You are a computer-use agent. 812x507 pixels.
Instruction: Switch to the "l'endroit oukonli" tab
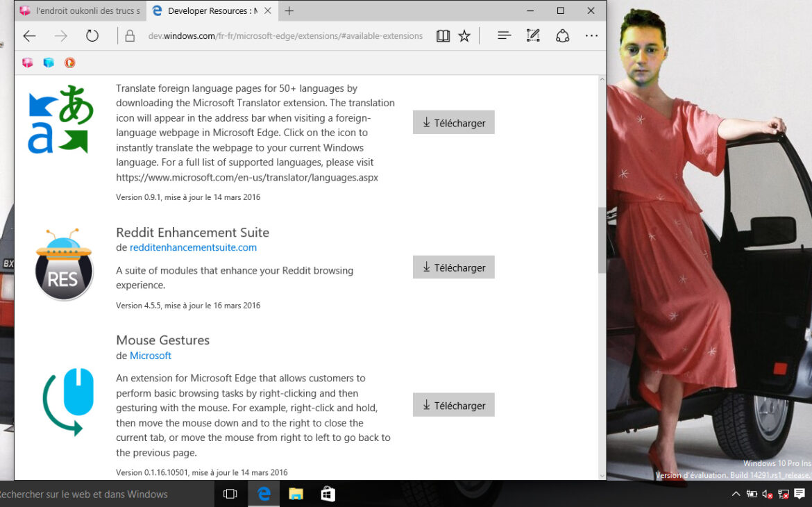[x=80, y=11]
